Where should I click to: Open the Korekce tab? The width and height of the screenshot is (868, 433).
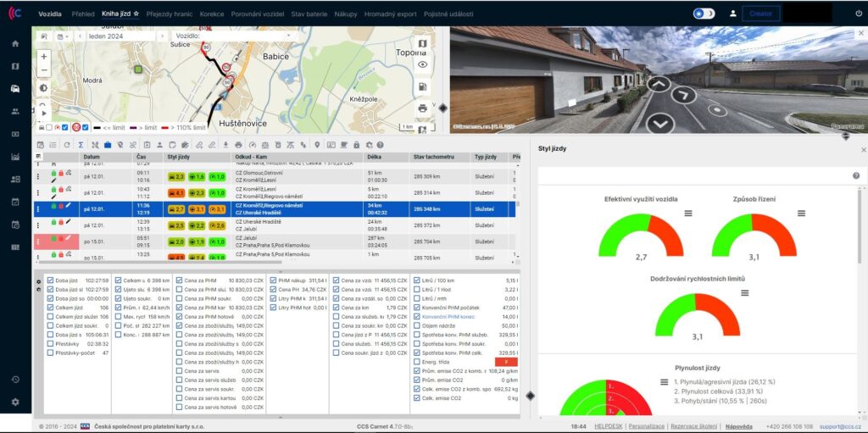[212, 14]
